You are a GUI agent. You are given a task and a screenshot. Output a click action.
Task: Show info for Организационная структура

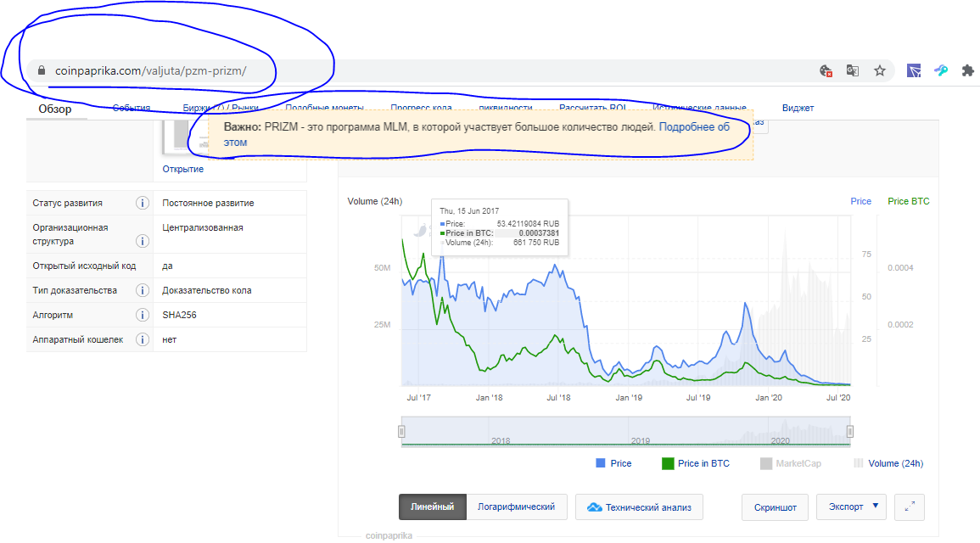click(143, 241)
